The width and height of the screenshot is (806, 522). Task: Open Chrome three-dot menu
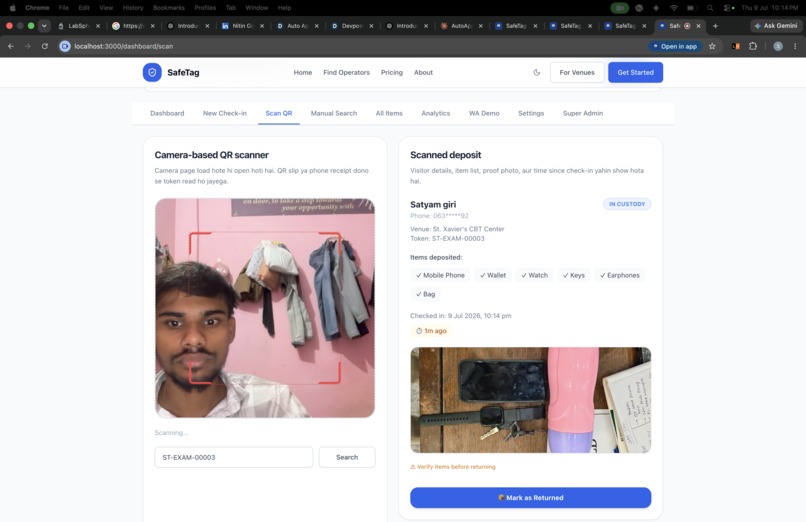[795, 46]
